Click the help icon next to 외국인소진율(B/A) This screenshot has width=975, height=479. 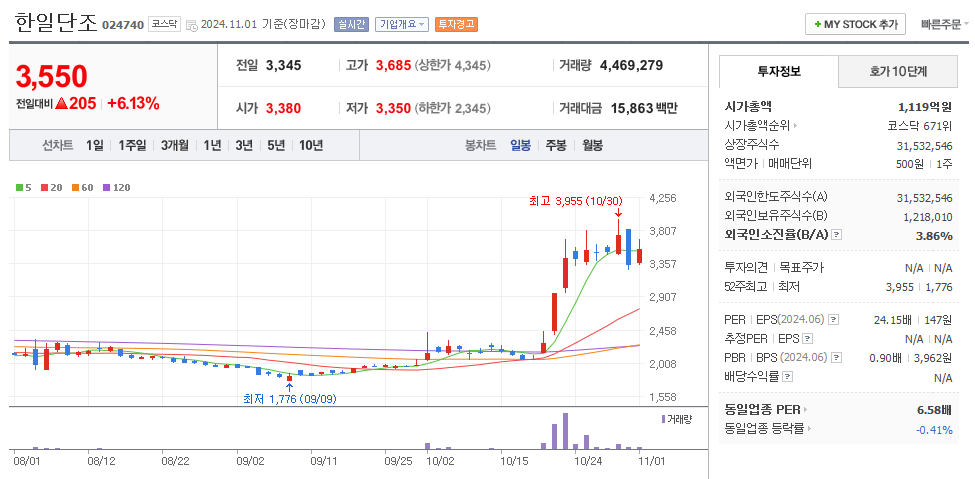point(836,235)
